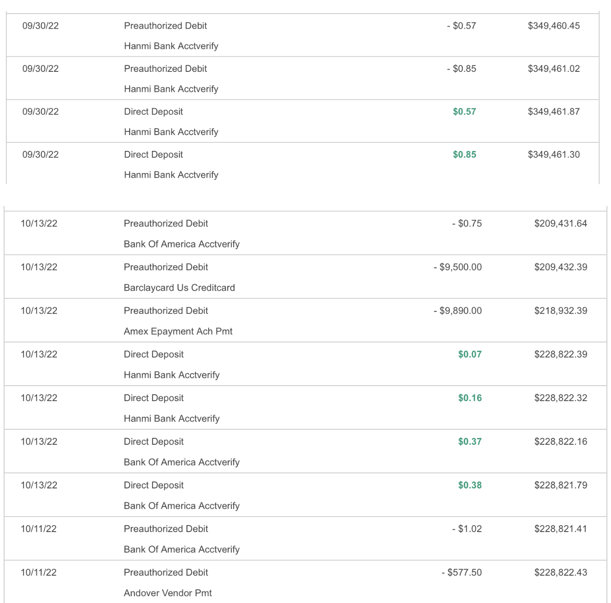This screenshot has width=611, height=603.
Task: Click the green $0.85 deposit amount
Action: (464, 155)
